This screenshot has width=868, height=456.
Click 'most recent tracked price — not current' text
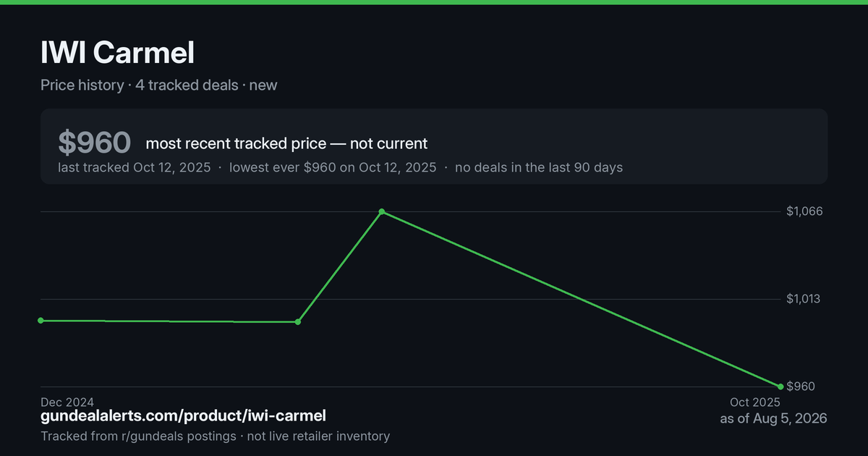point(286,143)
